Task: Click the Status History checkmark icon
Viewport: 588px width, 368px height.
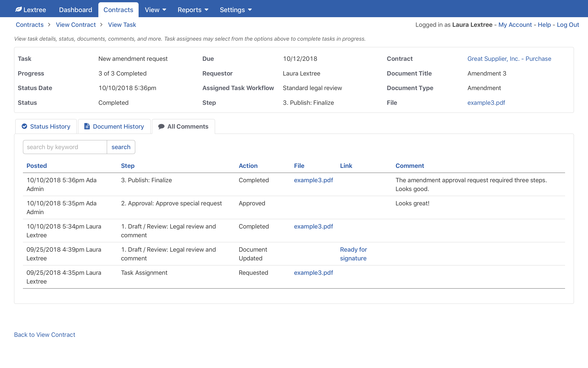Action: [24, 126]
